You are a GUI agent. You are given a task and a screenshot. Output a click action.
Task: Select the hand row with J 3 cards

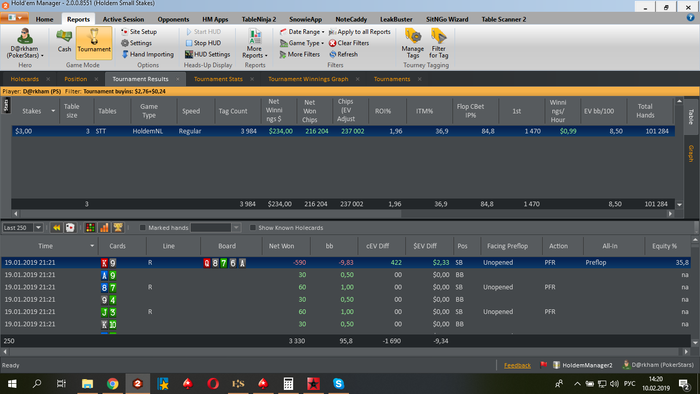pos(346,311)
